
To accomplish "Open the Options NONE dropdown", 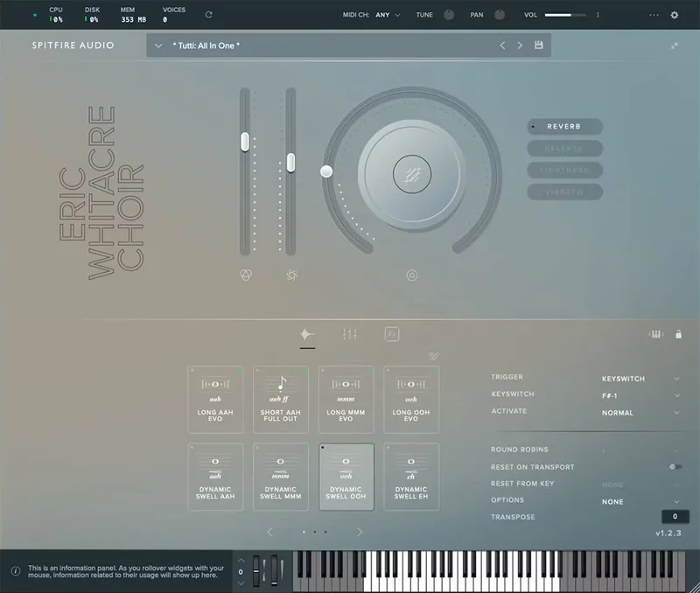I will coord(640,501).
